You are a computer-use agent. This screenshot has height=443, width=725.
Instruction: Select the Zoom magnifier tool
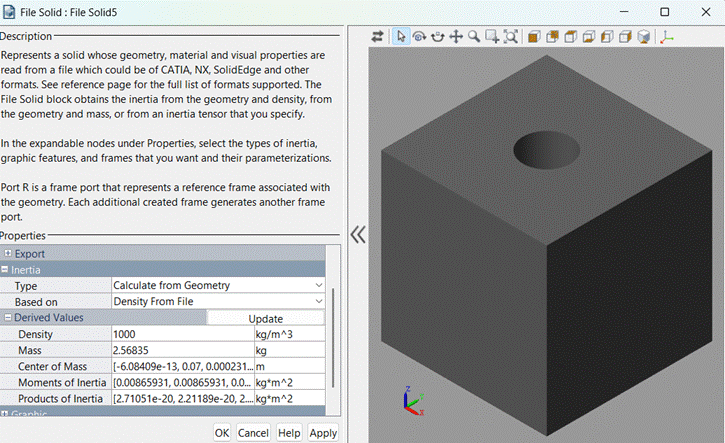click(474, 36)
